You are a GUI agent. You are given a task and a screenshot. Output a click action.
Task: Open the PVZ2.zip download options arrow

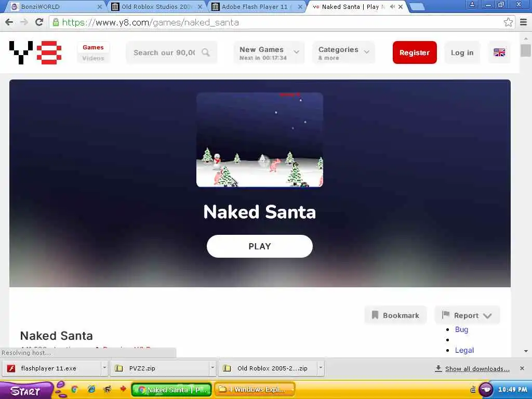pyautogui.click(x=212, y=368)
